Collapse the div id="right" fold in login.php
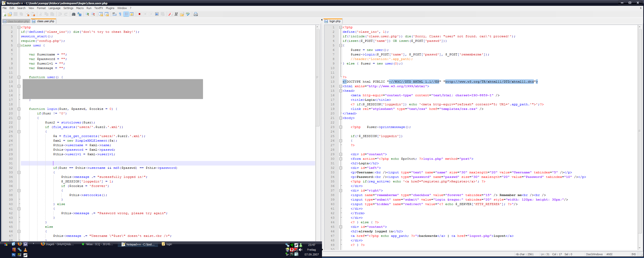 coord(341,190)
